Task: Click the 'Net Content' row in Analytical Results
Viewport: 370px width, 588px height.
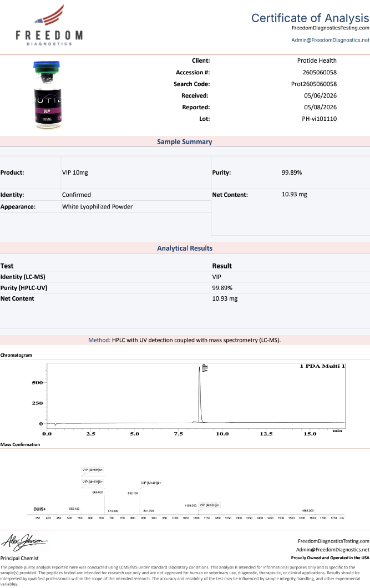Action: pos(185,298)
